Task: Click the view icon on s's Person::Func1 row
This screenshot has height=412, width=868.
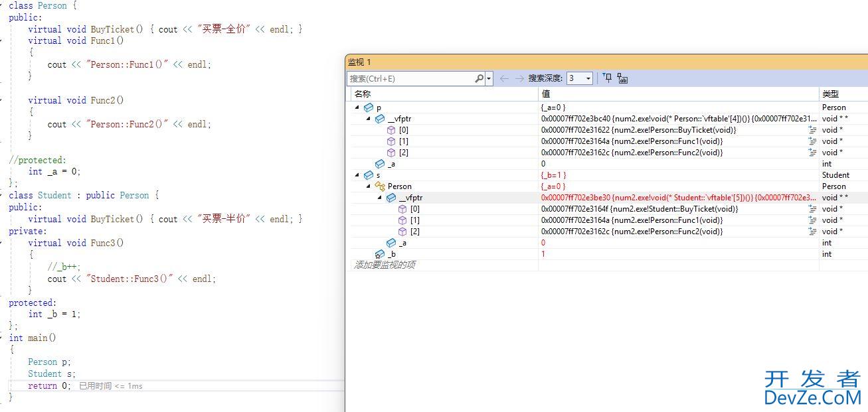Action: [812, 220]
